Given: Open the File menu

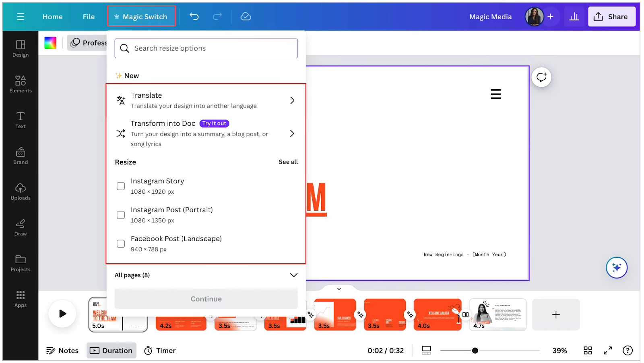Looking at the screenshot, I should click(89, 16).
